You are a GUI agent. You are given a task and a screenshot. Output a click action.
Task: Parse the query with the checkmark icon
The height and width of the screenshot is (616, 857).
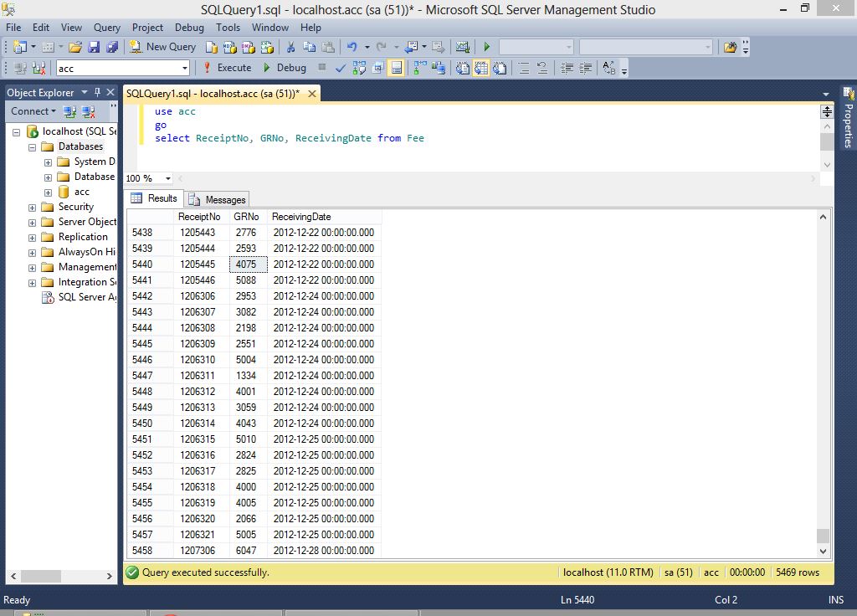click(341, 69)
